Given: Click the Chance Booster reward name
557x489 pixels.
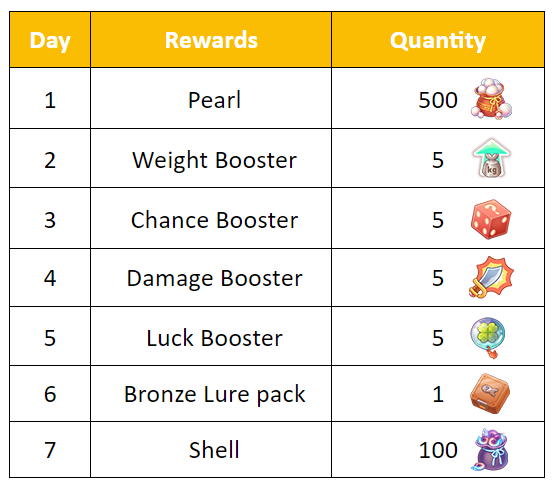Looking at the screenshot, I should point(214,220).
